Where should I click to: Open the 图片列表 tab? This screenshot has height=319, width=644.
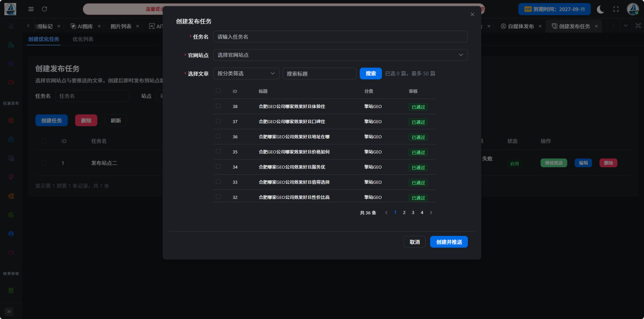coord(121,26)
